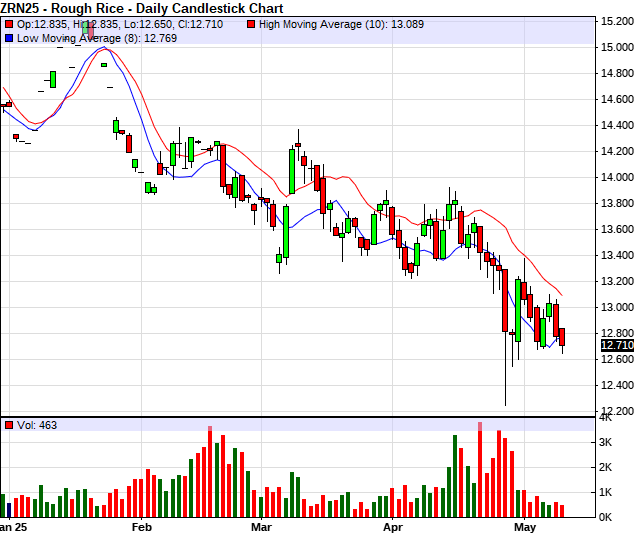Viewport: 640px width, 536px height.
Task: Click the 15.200 price axis label
Action: (617, 21)
